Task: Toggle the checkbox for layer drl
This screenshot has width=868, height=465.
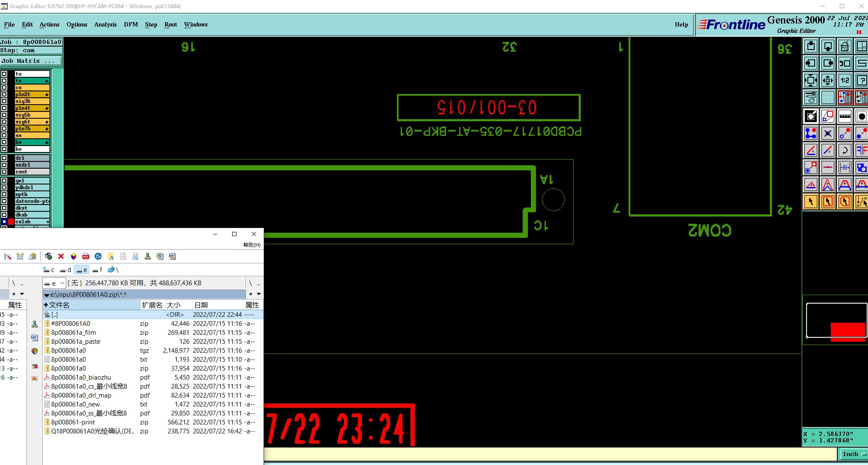Action: point(4,158)
